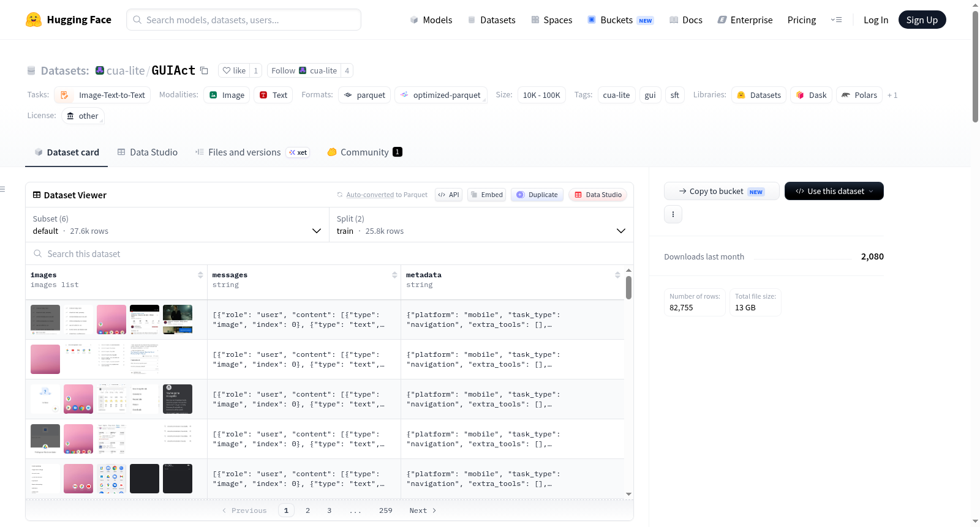The width and height of the screenshot is (980, 527).
Task: Select the sft tag
Action: pos(674,95)
